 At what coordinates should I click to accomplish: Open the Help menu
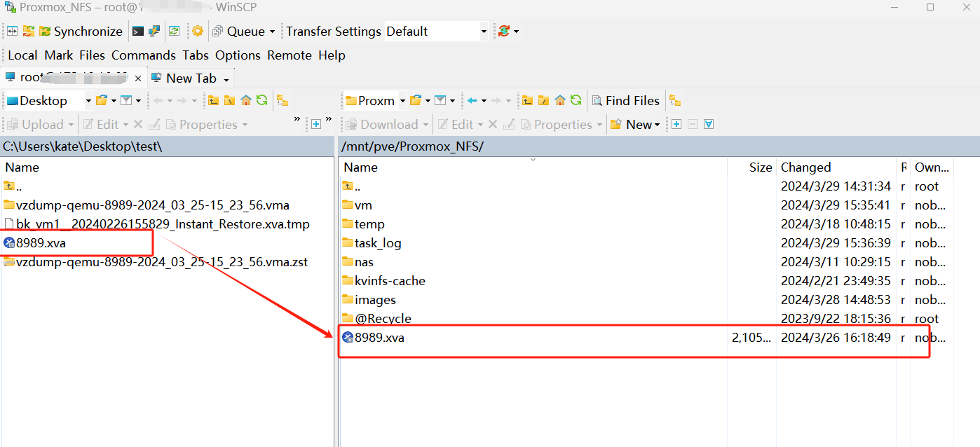pos(332,55)
